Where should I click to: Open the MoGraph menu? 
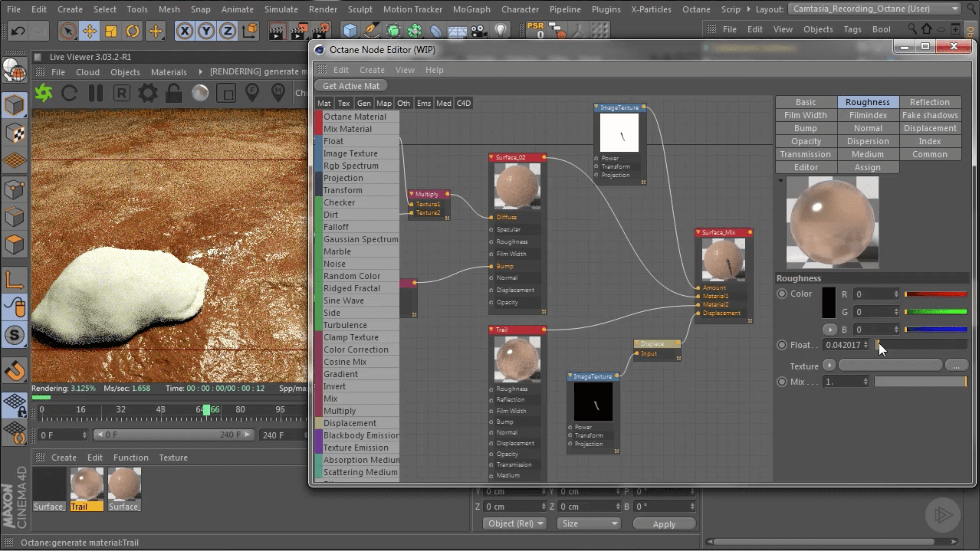pos(471,9)
